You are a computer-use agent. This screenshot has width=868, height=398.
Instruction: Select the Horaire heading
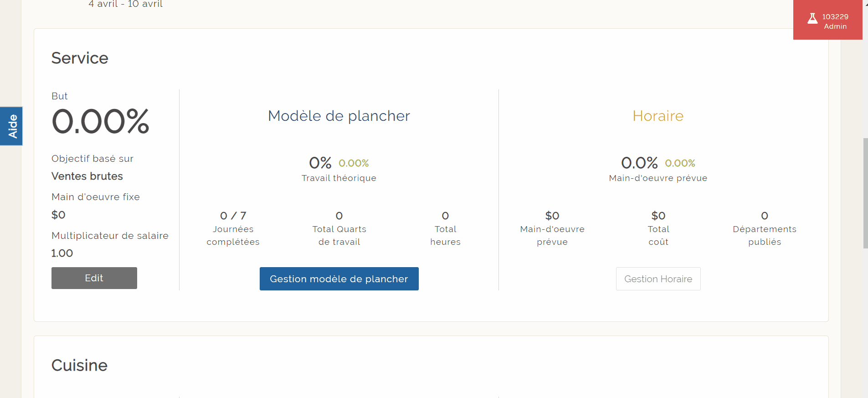[658, 116]
